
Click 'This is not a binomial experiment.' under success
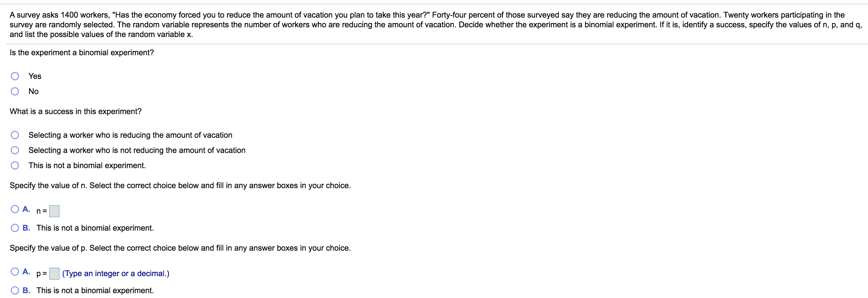[x=87, y=165]
